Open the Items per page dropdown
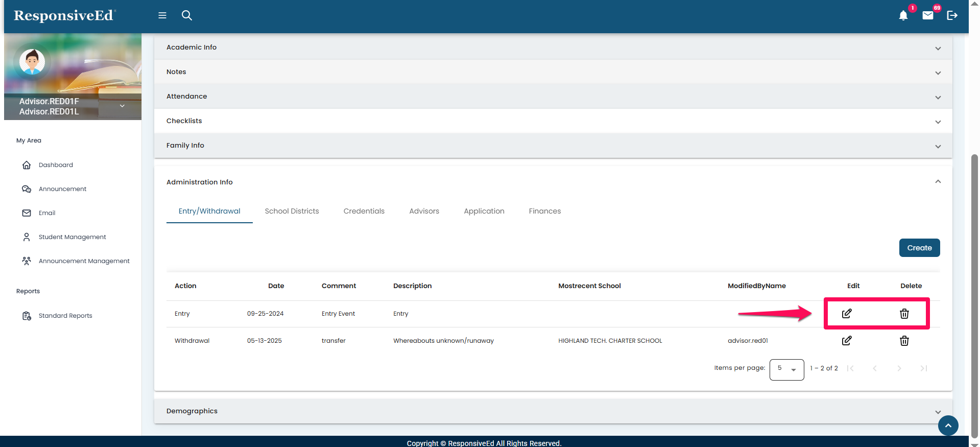980x447 pixels. (x=786, y=369)
